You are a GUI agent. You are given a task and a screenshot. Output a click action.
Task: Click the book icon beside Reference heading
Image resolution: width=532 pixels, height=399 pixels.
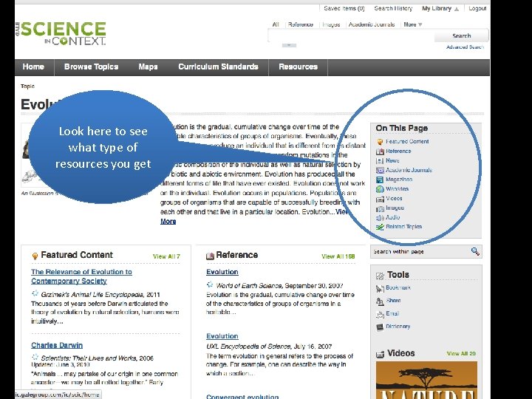[210, 256]
